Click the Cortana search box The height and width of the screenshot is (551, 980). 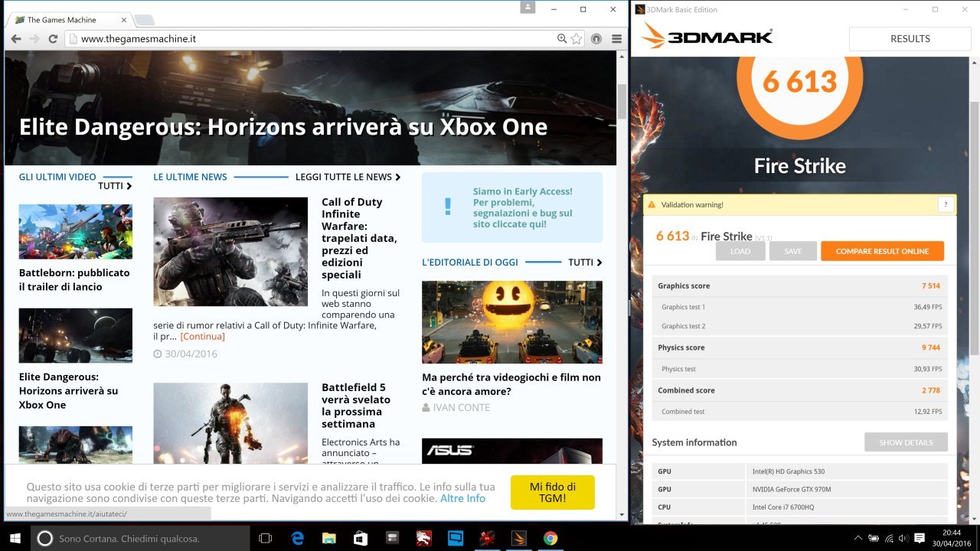pos(140,538)
